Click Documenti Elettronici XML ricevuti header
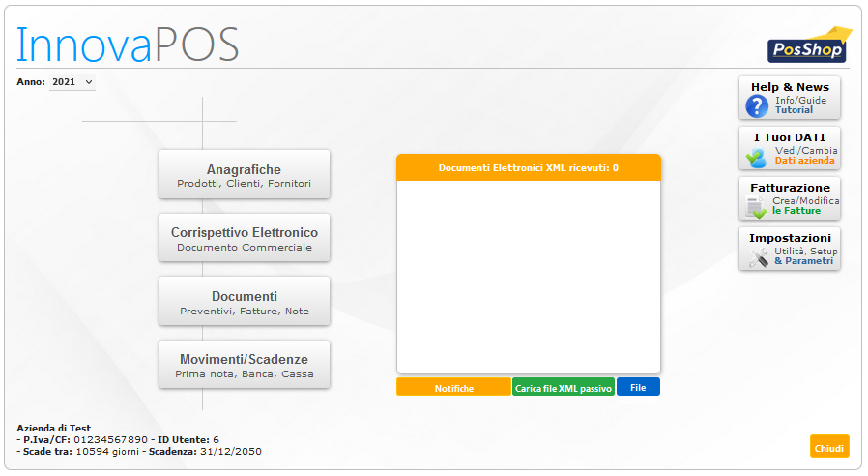Screen dimensions: 868x476 (528, 168)
